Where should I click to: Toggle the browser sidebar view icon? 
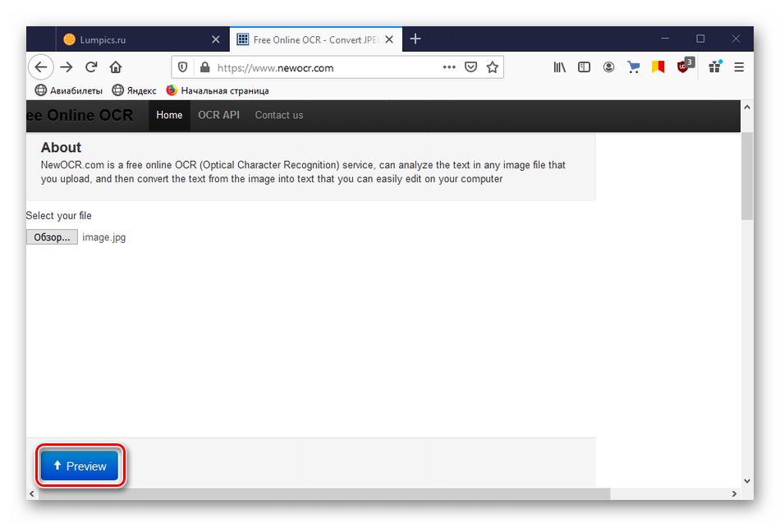[x=584, y=67]
